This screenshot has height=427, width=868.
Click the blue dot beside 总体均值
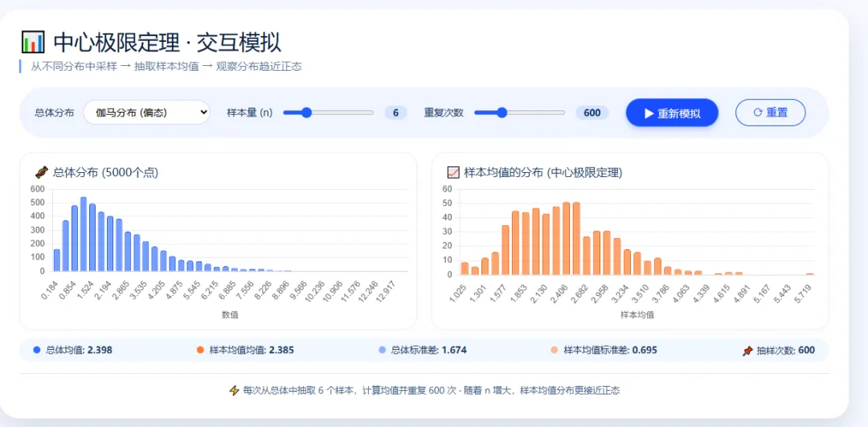pyautogui.click(x=37, y=350)
